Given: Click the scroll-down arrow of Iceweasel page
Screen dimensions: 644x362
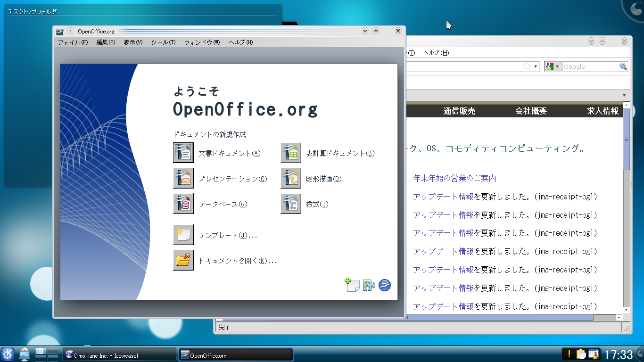Looking at the screenshot, I should click(x=627, y=310).
